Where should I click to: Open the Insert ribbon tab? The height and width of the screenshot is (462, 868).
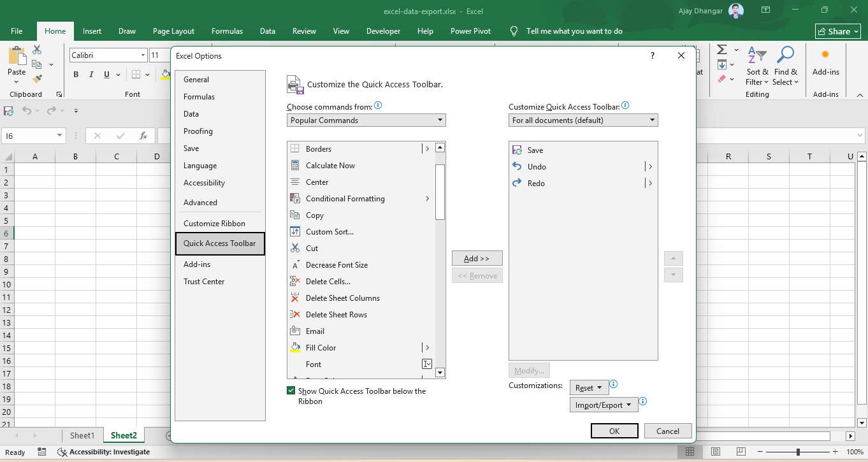pyautogui.click(x=92, y=31)
